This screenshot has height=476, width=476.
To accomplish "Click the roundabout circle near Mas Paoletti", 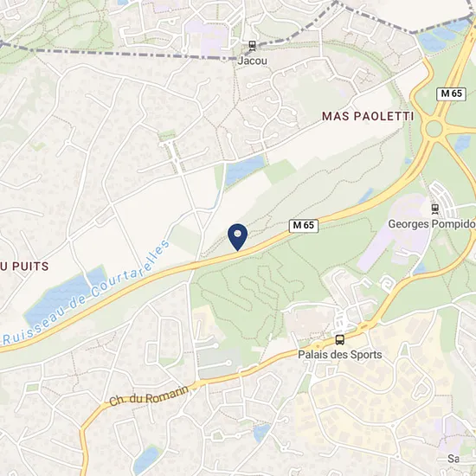I will pos(434,129).
